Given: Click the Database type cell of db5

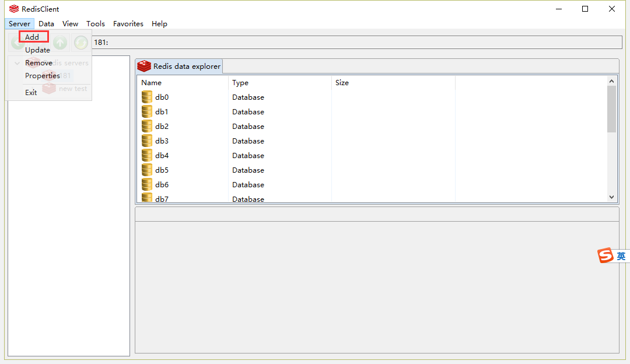Looking at the screenshot, I should [248, 170].
